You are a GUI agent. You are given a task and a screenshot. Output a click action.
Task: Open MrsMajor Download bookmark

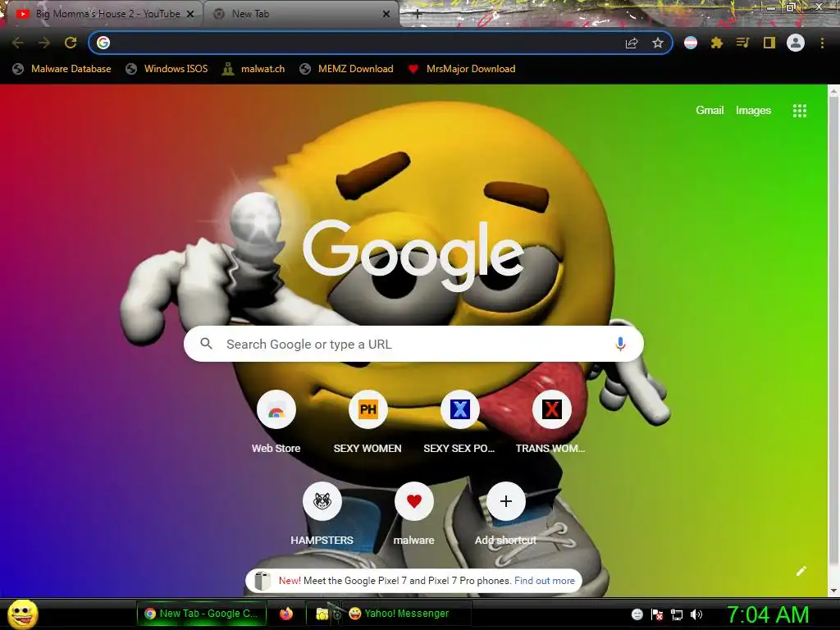click(462, 69)
